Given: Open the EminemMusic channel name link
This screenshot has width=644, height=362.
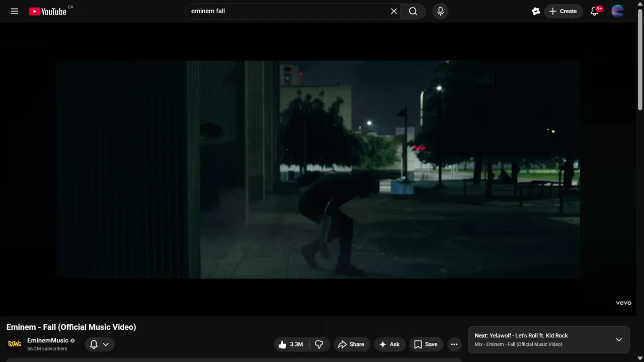Looking at the screenshot, I should (48, 340).
